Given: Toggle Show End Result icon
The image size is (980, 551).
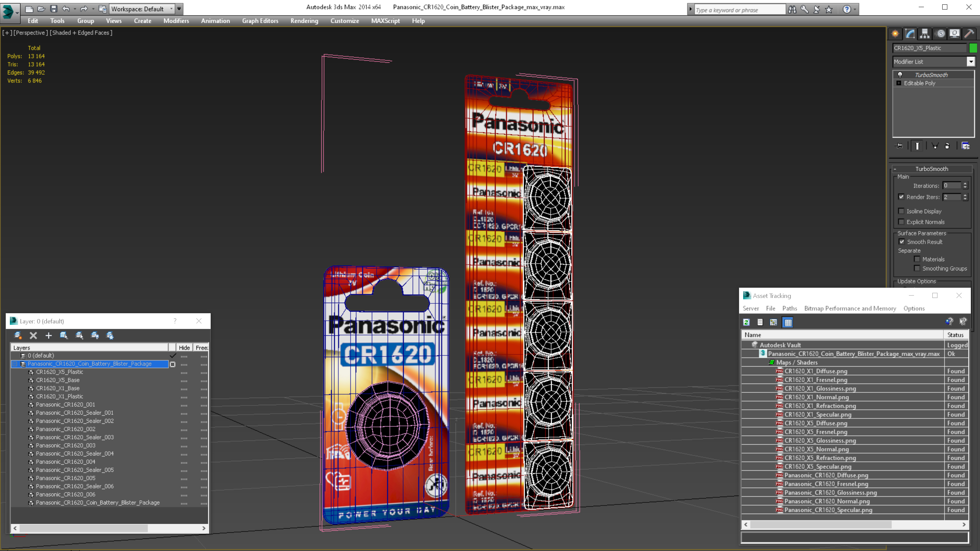Looking at the screenshot, I should (x=917, y=146).
